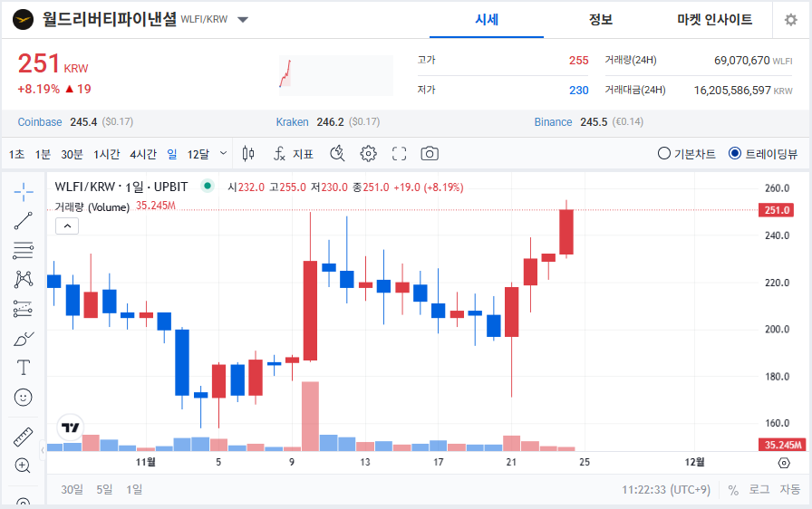
Task: Open the 지표 indicators menu
Action: 294,154
